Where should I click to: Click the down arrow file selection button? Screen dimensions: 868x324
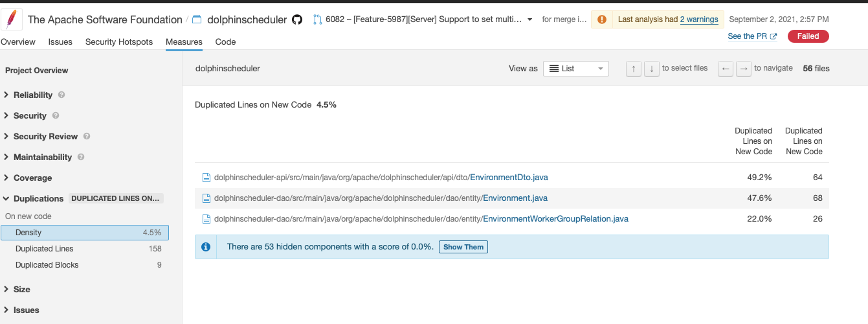coord(651,68)
